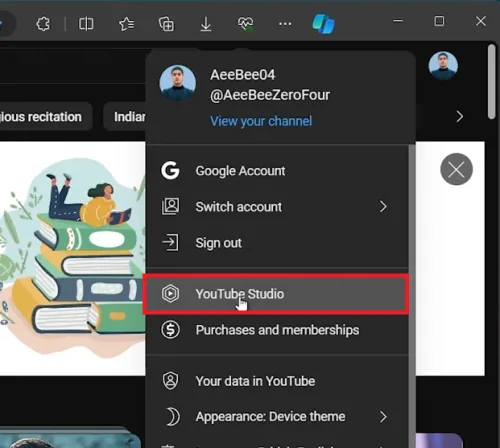Click the View your channel link
The height and width of the screenshot is (448, 500).
(x=261, y=121)
